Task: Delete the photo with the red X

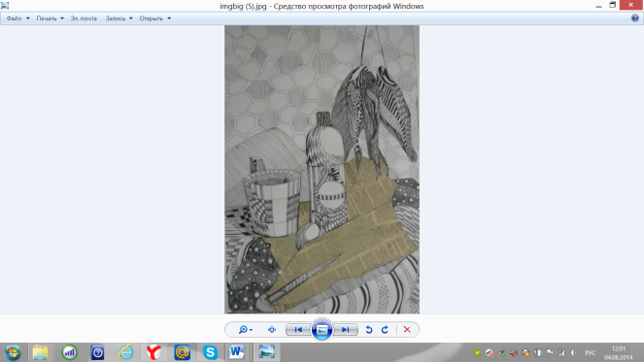Action: click(x=407, y=330)
